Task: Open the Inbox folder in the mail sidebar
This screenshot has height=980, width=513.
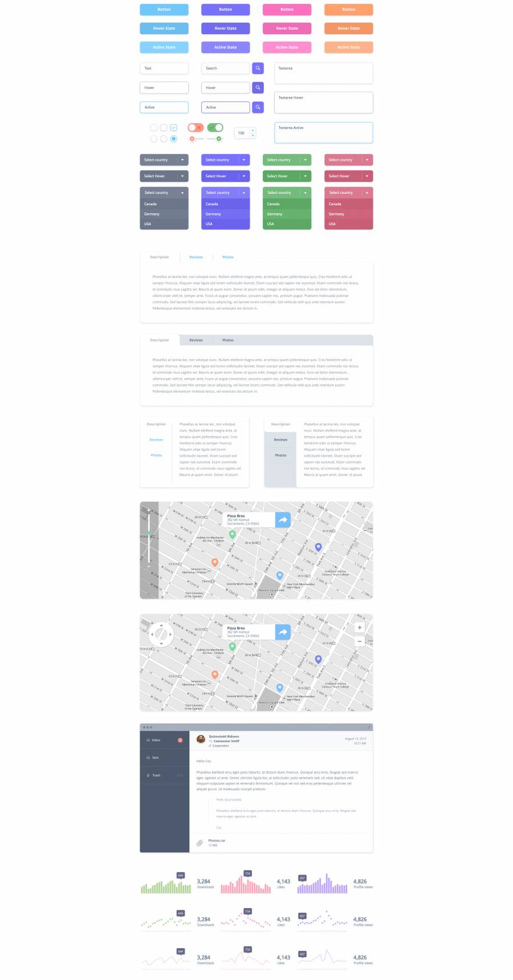Action: [x=156, y=740]
